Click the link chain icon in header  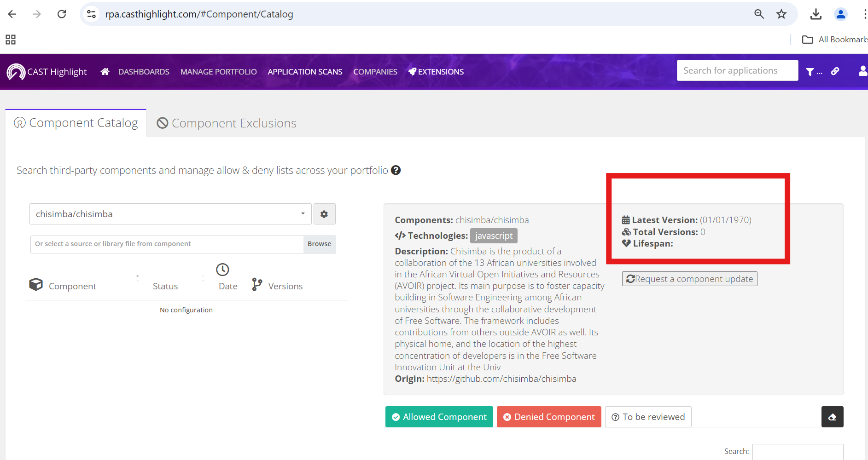(x=835, y=71)
